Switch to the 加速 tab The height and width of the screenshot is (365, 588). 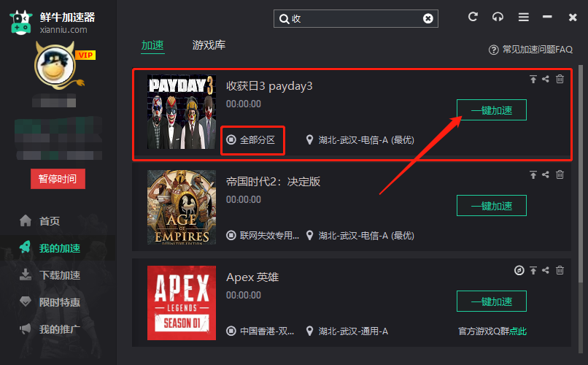click(x=152, y=45)
